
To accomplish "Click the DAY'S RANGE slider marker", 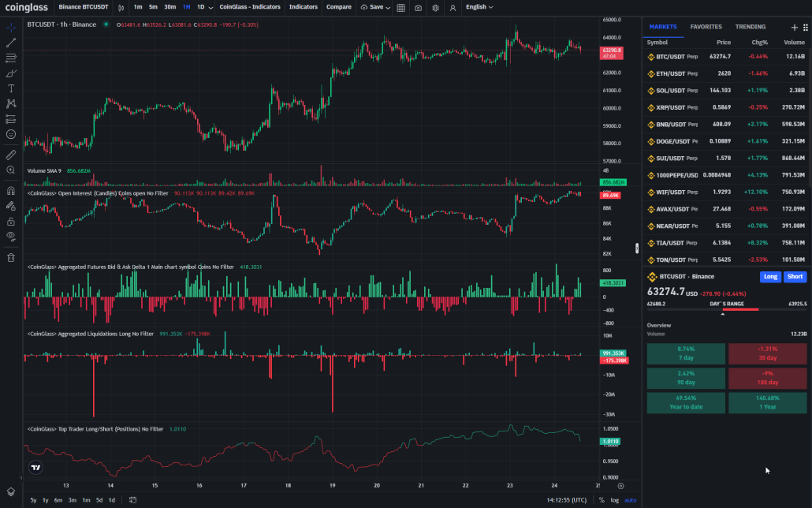I will pos(722,313).
